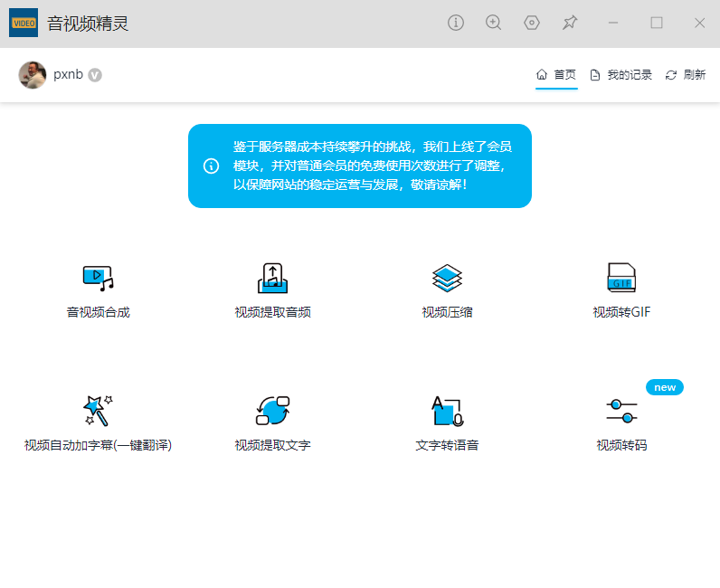
Task: Open the 音视频合成 tool
Action: tap(98, 279)
